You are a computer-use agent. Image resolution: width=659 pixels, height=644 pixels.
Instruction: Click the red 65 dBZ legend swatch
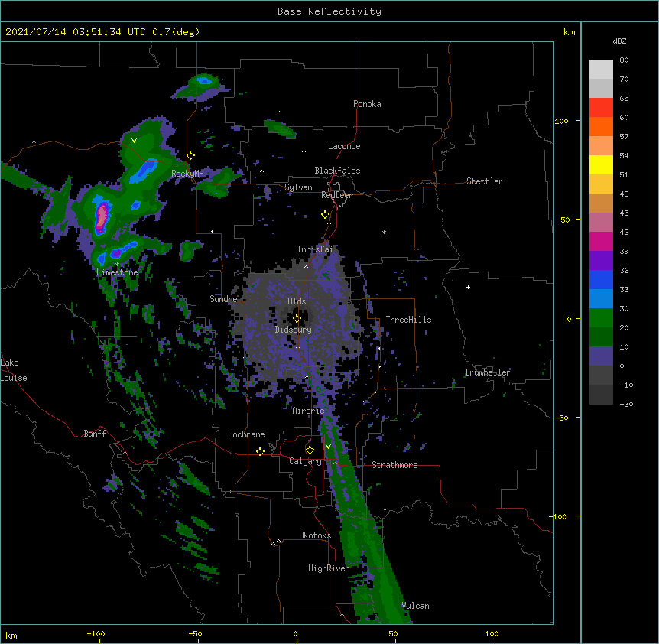click(x=601, y=107)
